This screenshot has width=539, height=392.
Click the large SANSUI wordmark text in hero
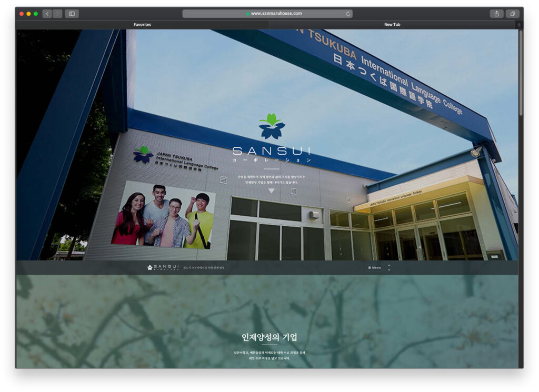point(271,151)
